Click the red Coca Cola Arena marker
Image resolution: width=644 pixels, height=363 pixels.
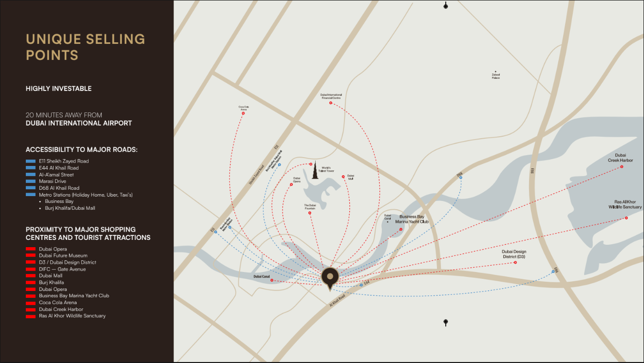click(x=243, y=113)
